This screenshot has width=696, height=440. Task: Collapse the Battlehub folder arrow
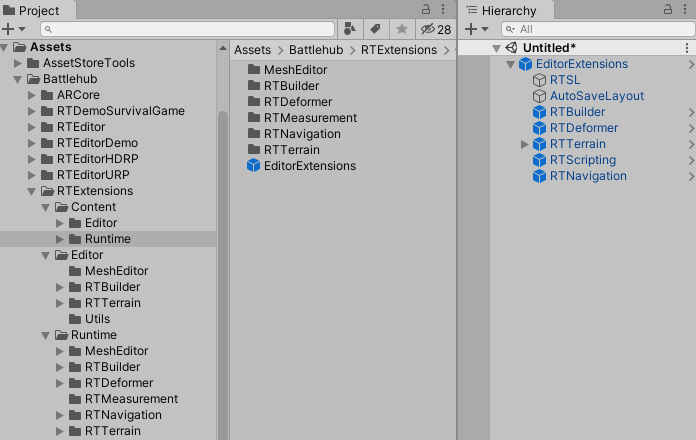click(18, 79)
